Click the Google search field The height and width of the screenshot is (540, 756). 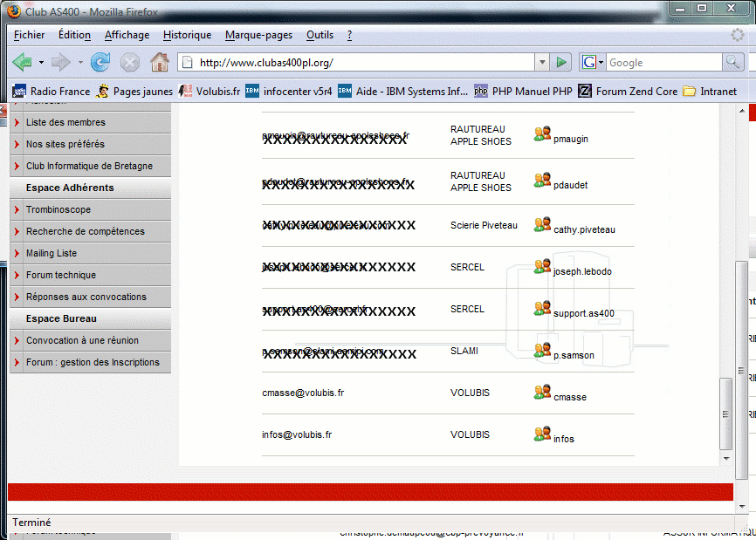tap(664, 62)
